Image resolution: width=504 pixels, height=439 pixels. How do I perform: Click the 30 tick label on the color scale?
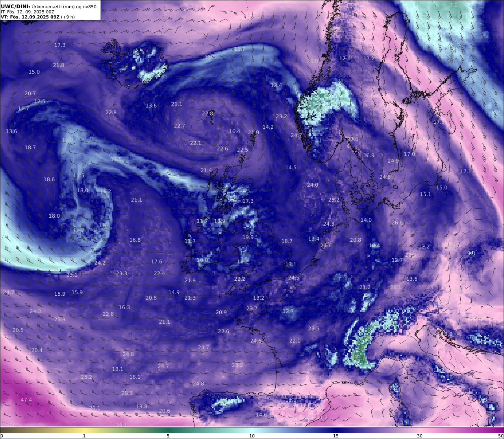tap(420, 436)
